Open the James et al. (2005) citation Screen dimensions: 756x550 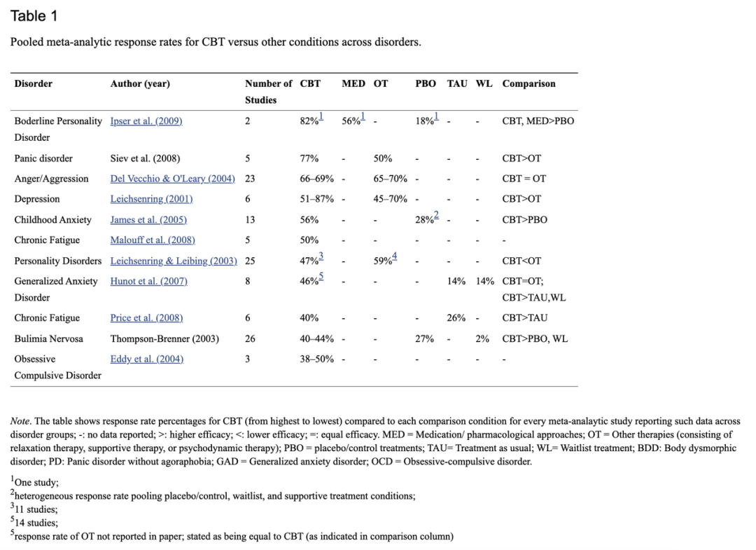pyautogui.click(x=148, y=220)
